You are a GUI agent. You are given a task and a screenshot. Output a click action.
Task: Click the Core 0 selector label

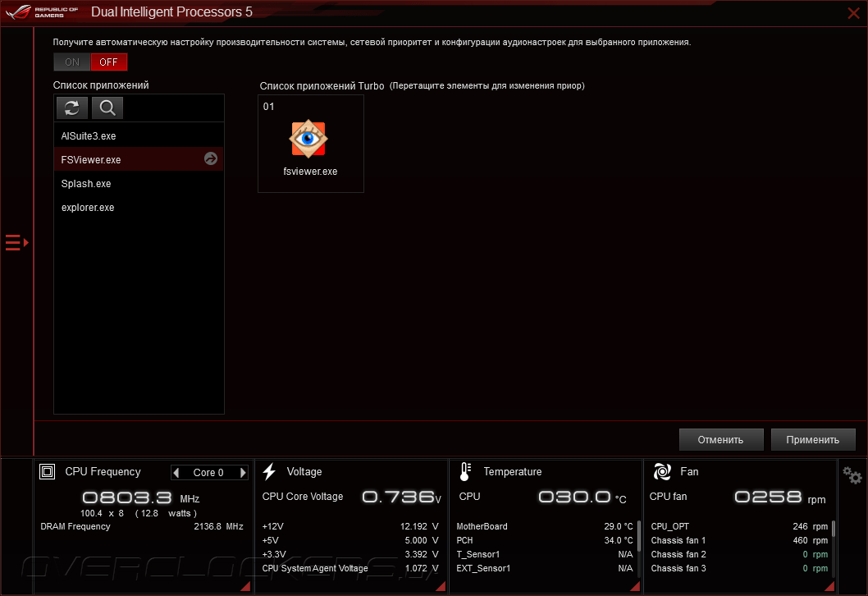pos(208,473)
